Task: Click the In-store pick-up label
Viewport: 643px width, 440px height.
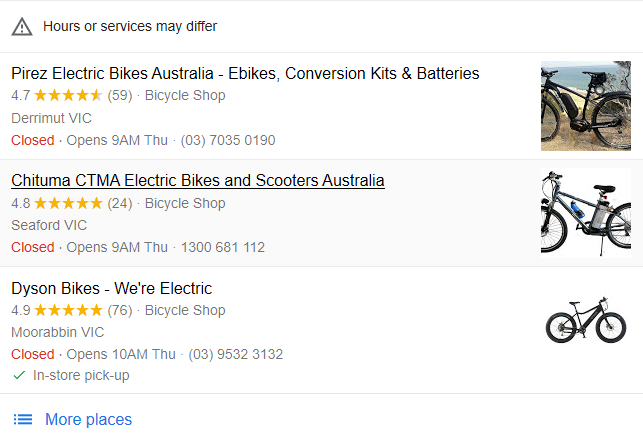Action: (81, 376)
